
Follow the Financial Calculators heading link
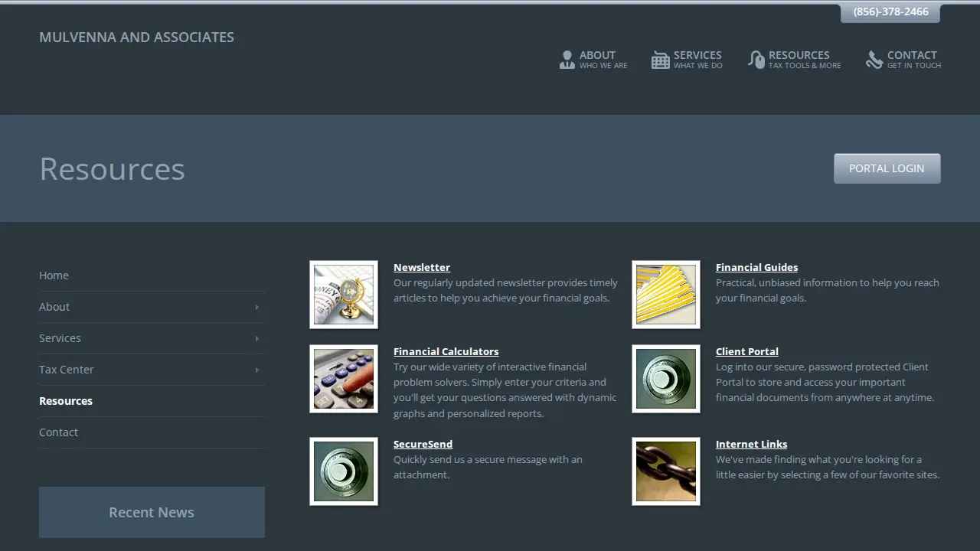(x=446, y=351)
